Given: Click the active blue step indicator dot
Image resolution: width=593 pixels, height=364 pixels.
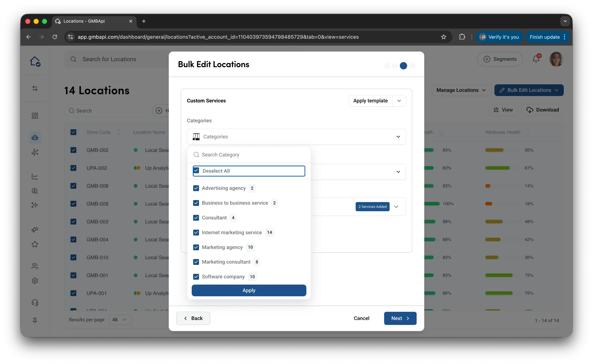Looking at the screenshot, I should (403, 66).
